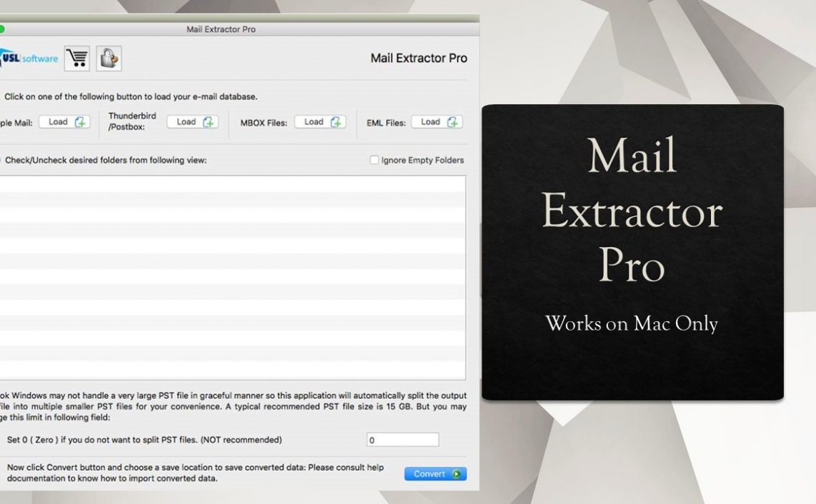
Task: Click the 'Set 0 ( Zero )' instruction text
Action: tap(144, 440)
